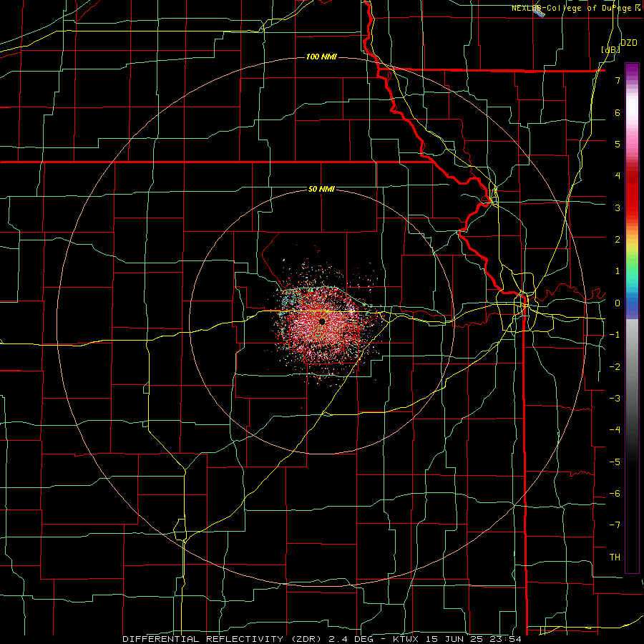Click the positive "3" scale label
The width and height of the screenshot is (644, 644).
tap(618, 208)
